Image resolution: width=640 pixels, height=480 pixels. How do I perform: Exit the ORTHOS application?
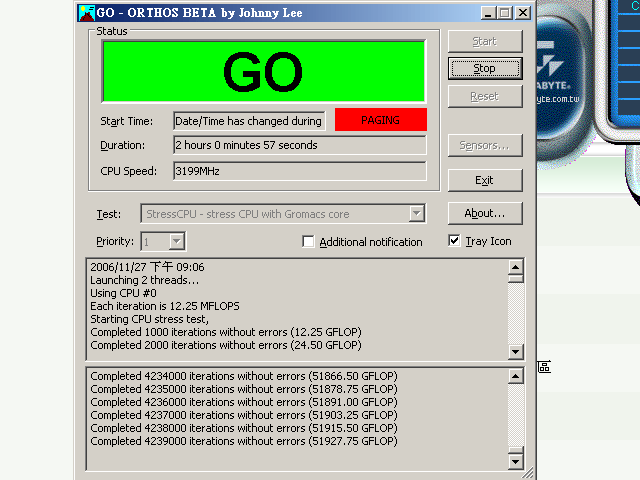coord(485,180)
